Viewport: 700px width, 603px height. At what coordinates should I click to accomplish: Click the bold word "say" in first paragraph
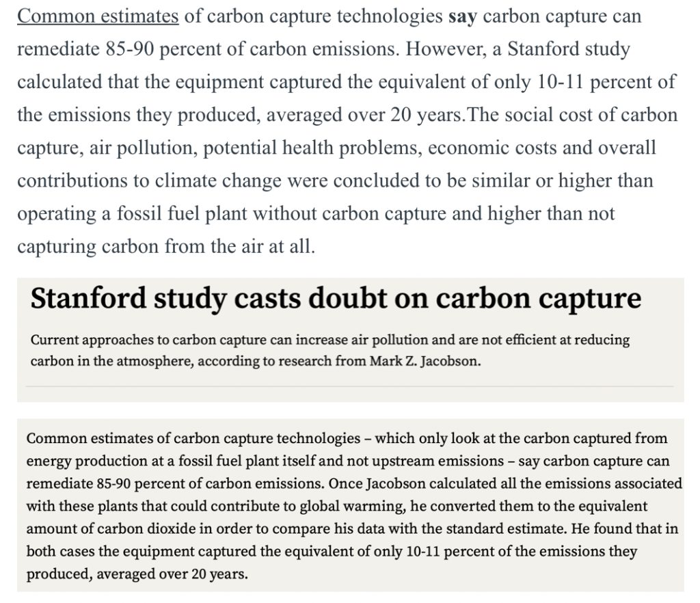[463, 17]
